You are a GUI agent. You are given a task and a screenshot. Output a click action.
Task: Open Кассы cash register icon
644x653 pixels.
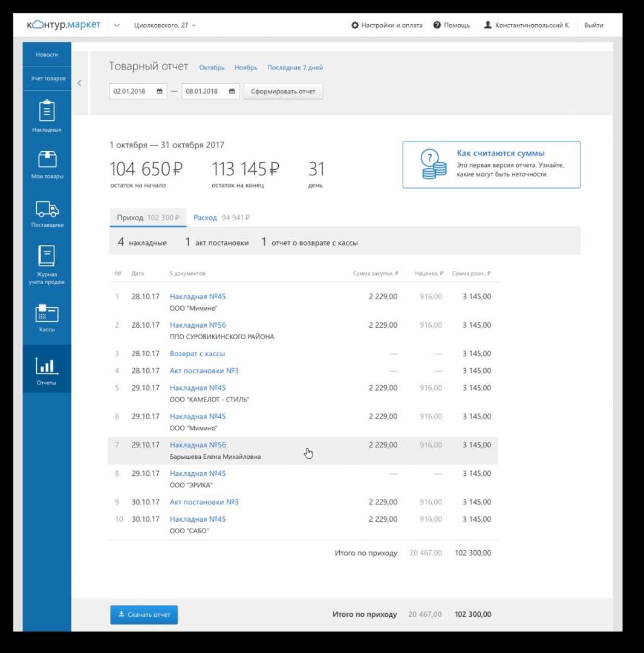(47, 313)
